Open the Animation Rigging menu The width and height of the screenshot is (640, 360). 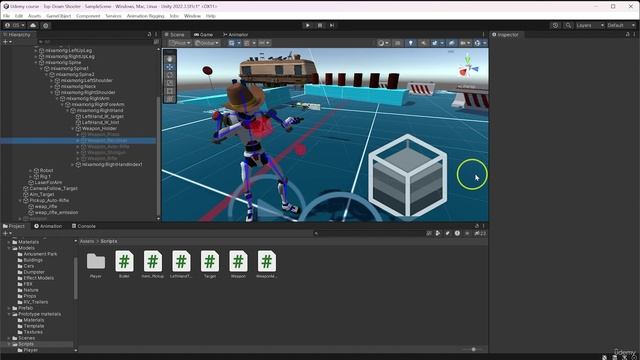145,16
